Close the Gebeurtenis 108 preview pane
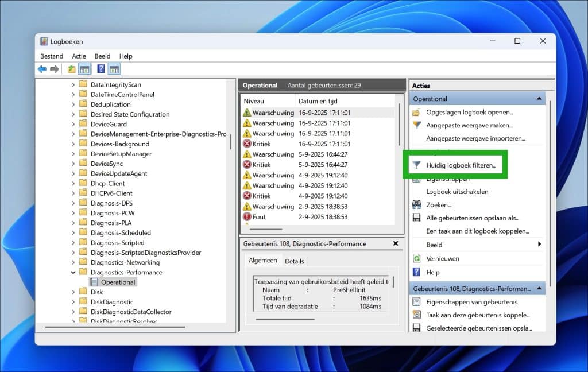Viewport: 588px width, 372px height. coord(396,243)
